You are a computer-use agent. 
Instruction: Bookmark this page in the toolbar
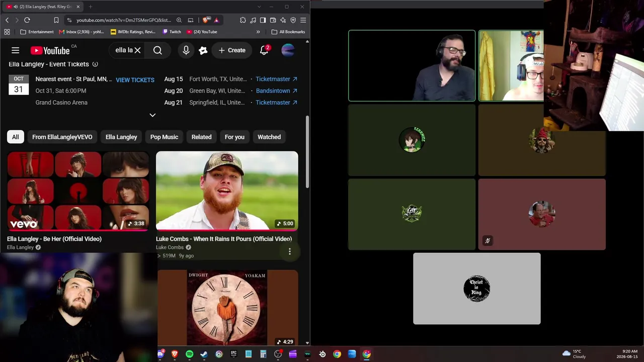[x=56, y=20]
